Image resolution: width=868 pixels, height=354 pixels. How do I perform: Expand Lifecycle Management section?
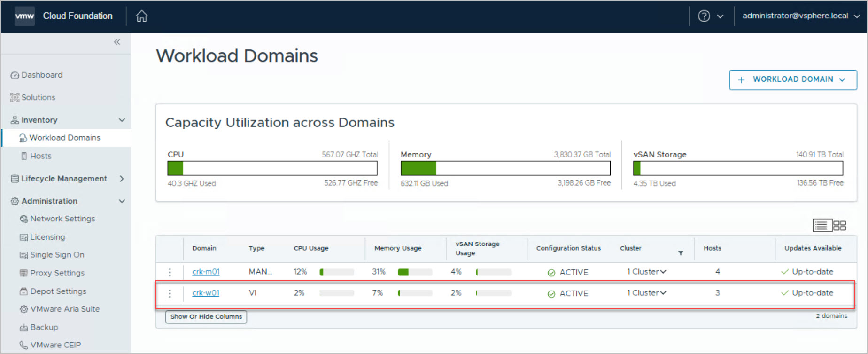click(122, 179)
